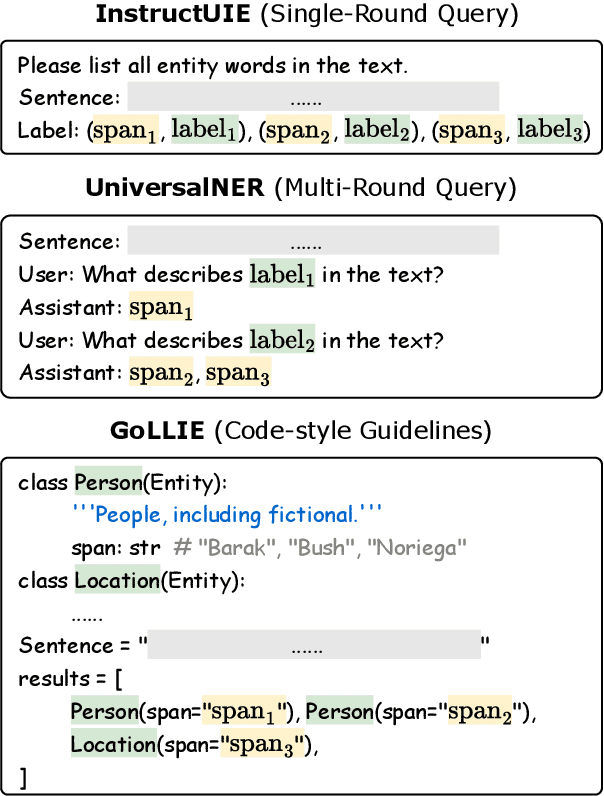Click the gray "Barak", "Bush", "Noriega" comment

tap(332, 548)
